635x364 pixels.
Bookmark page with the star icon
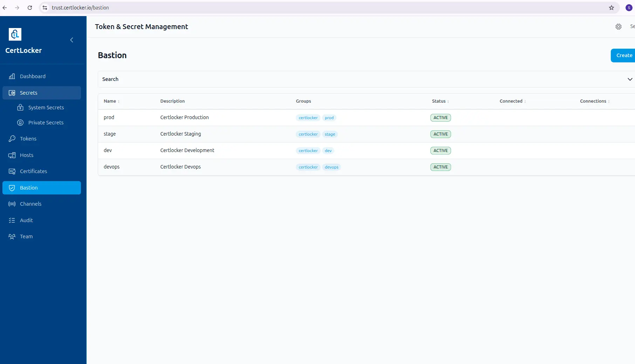(612, 8)
